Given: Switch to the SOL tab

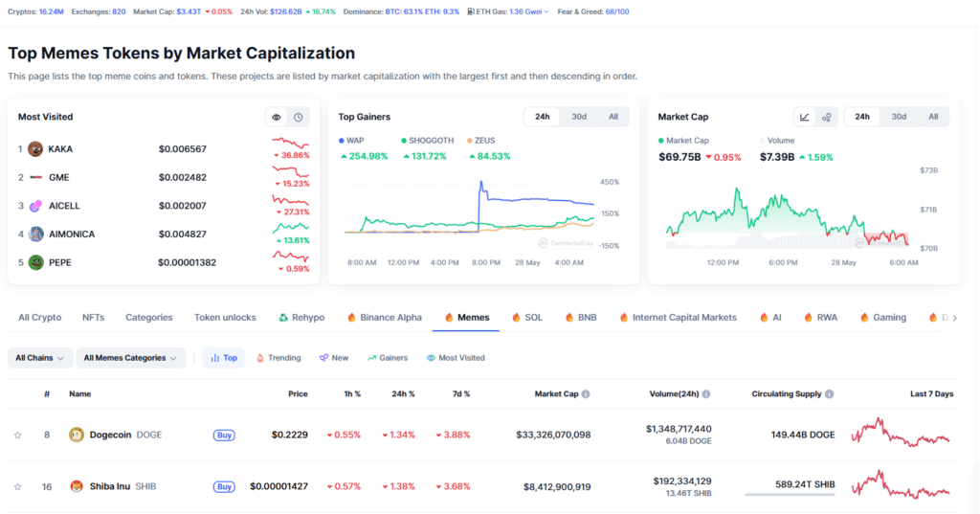Looking at the screenshot, I should [x=527, y=318].
